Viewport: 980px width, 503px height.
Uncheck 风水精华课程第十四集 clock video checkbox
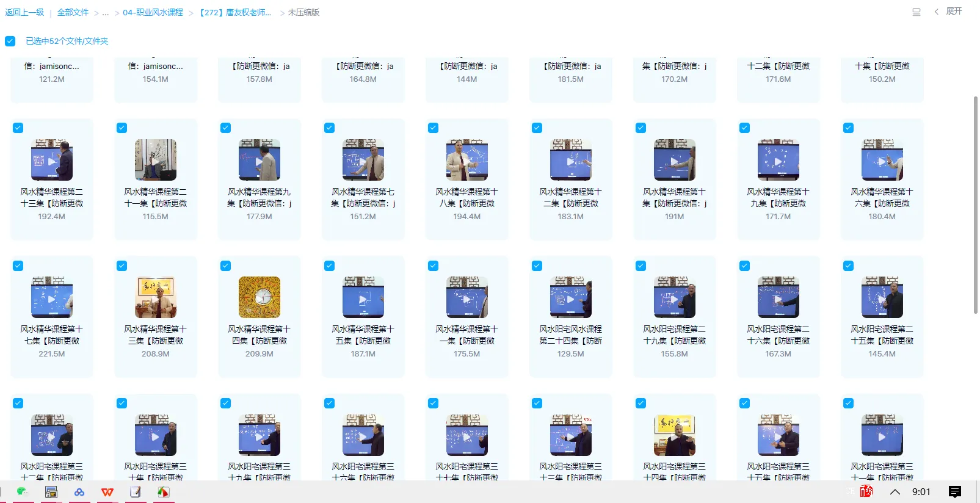(x=226, y=266)
